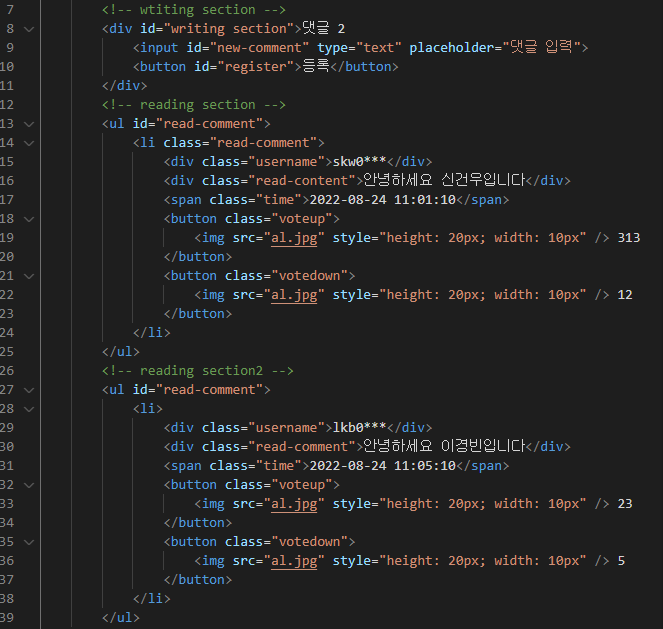Follow the al.jpg path on line 33
Viewport: 663px width, 629px height.
294,504
